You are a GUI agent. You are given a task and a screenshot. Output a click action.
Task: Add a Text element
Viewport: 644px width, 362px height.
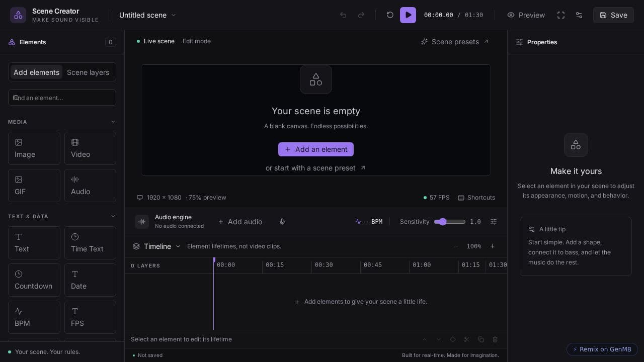[x=34, y=243]
